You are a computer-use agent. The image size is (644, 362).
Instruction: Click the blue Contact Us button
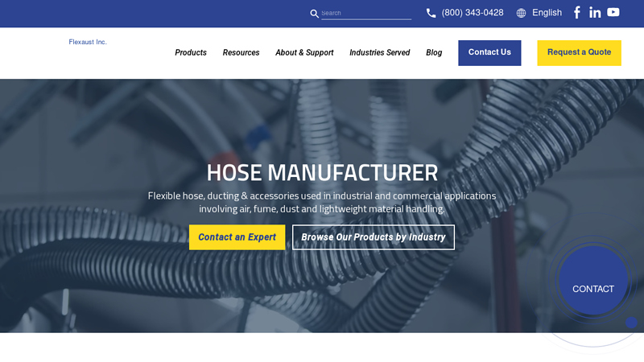[489, 53]
